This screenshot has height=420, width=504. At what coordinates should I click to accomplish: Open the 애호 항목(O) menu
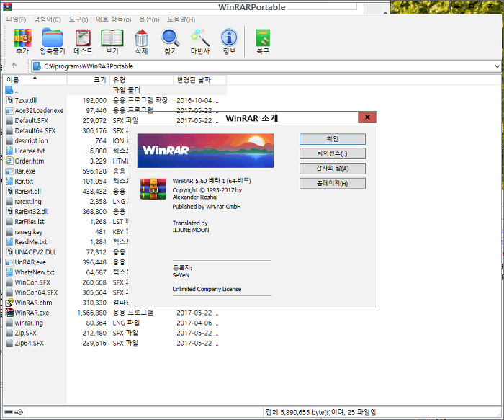(x=114, y=19)
